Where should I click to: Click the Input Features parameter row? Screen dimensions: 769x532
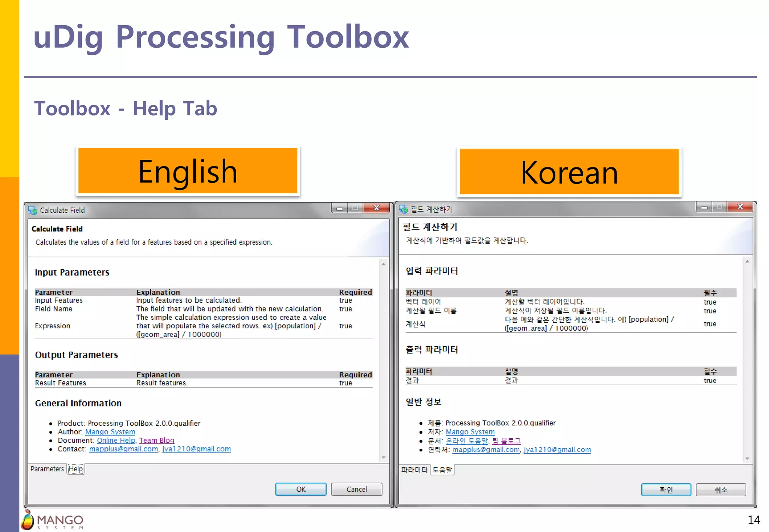pos(204,301)
